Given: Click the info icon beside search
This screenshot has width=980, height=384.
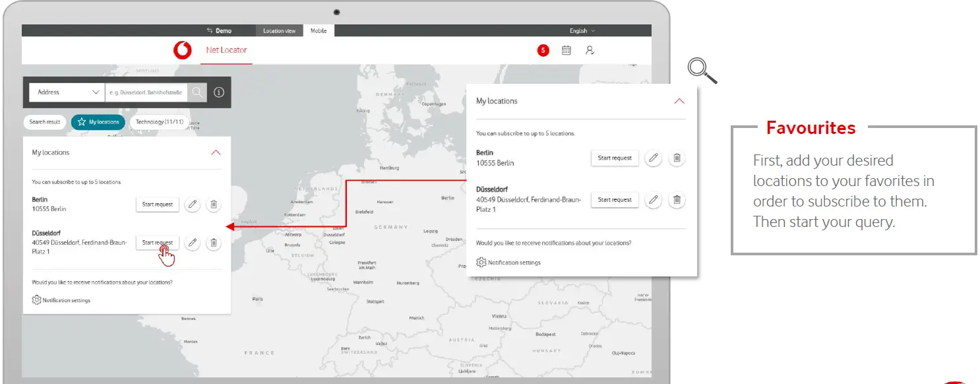Looking at the screenshot, I should coord(219,92).
